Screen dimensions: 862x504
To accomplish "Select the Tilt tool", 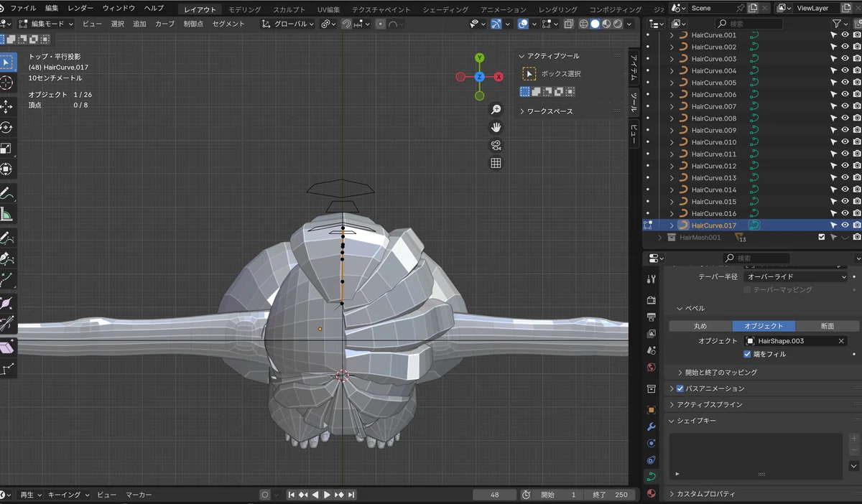I will click(6, 324).
